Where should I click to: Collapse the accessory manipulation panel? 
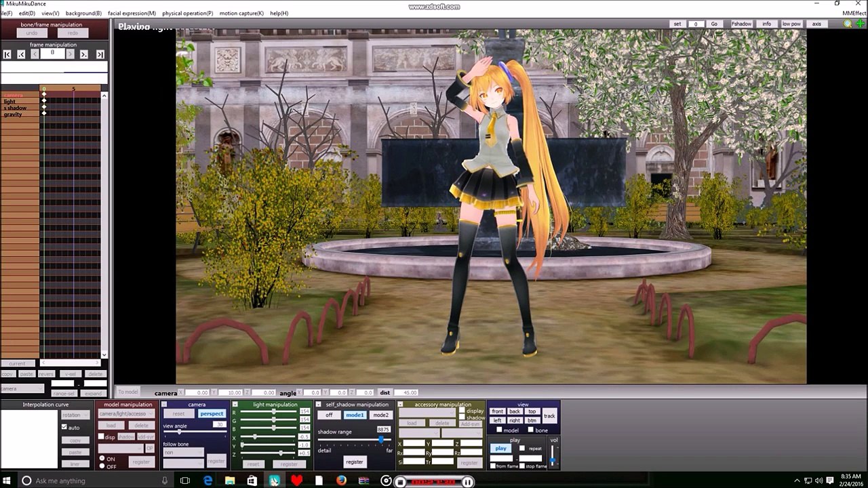tap(400, 405)
